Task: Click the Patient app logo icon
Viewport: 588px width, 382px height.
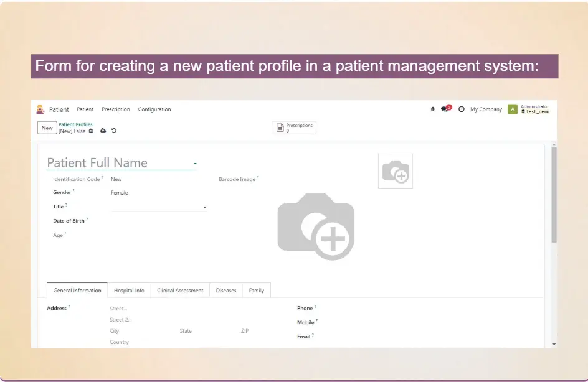Action: (x=40, y=109)
